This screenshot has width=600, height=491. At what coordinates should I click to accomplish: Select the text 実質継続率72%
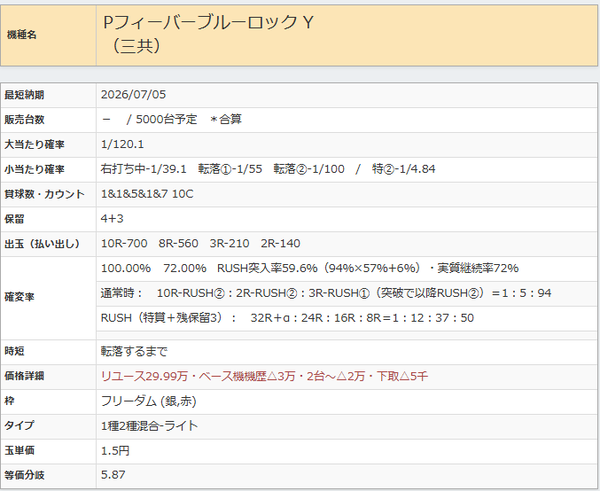click(x=478, y=268)
